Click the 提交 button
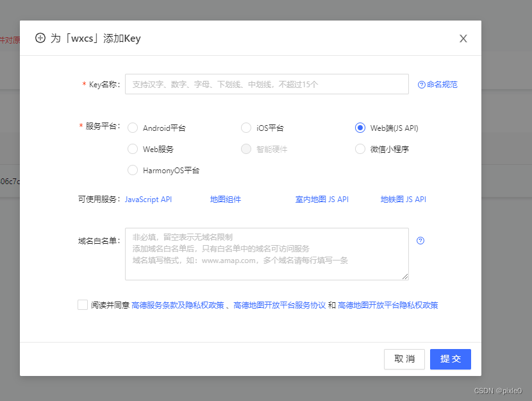This screenshot has height=401, width=532. coord(451,359)
